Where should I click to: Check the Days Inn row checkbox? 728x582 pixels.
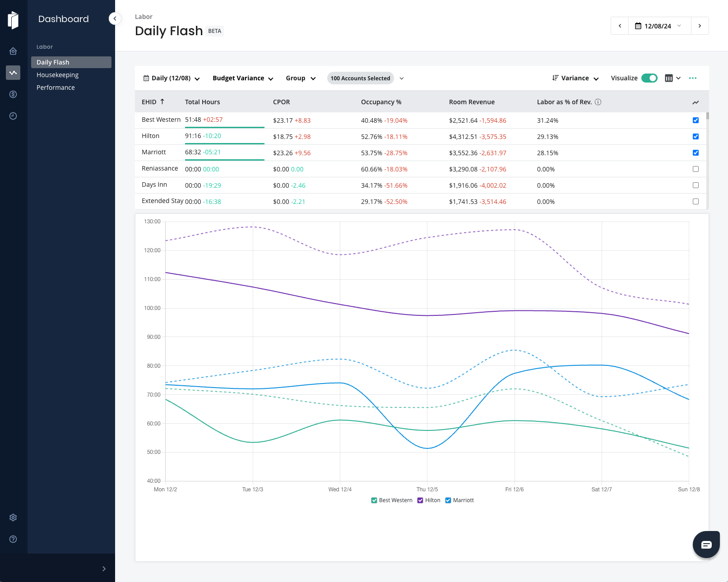pos(696,185)
